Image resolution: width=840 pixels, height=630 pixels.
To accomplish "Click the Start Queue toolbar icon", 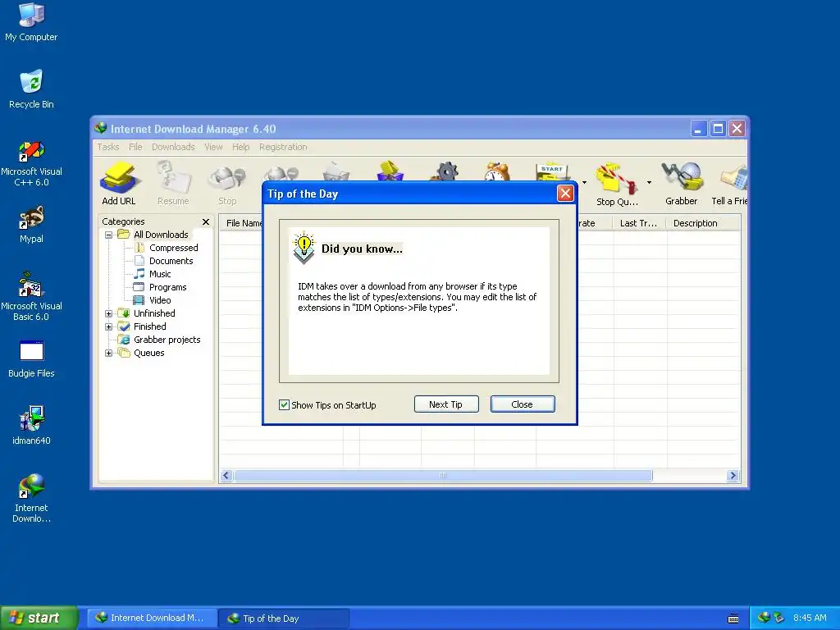I will pyautogui.click(x=552, y=171).
